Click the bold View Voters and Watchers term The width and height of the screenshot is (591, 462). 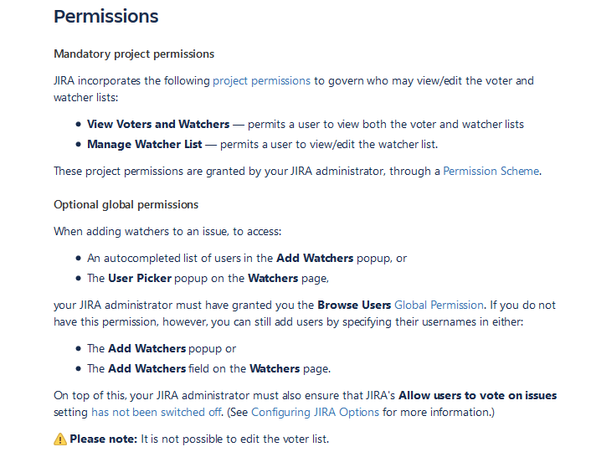tap(158, 124)
